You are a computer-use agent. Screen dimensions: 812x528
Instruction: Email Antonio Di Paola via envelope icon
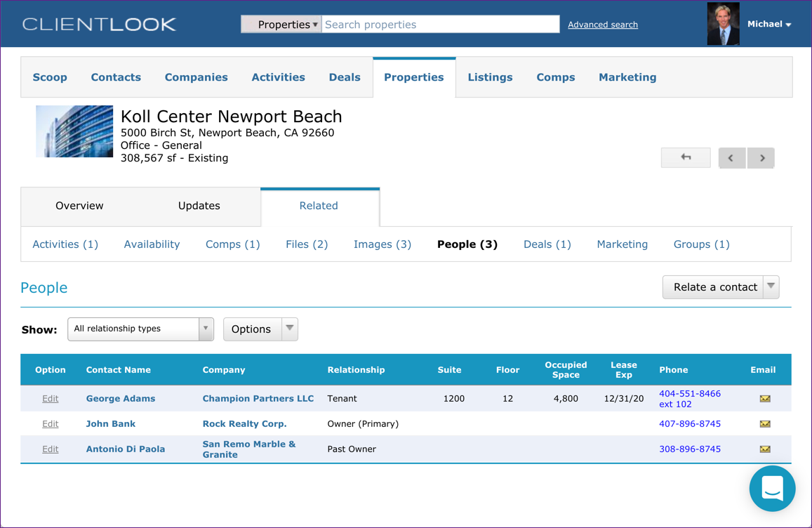765,449
